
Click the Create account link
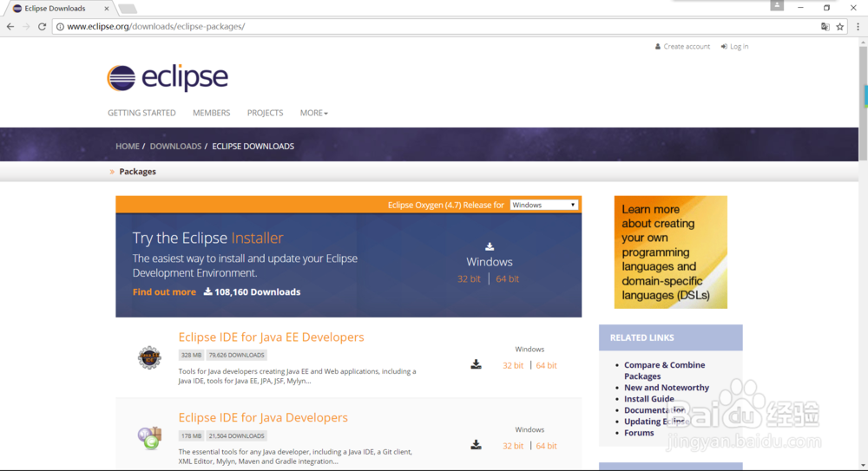tap(682, 47)
